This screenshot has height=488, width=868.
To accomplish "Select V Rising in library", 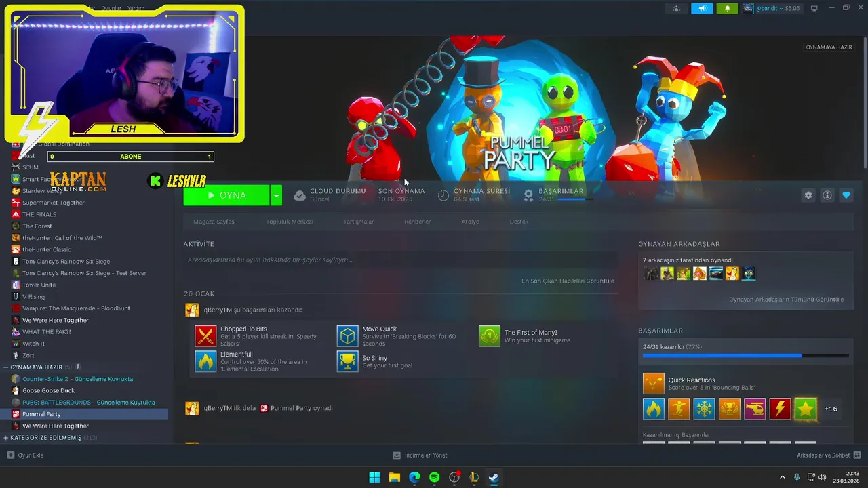I will (x=33, y=296).
